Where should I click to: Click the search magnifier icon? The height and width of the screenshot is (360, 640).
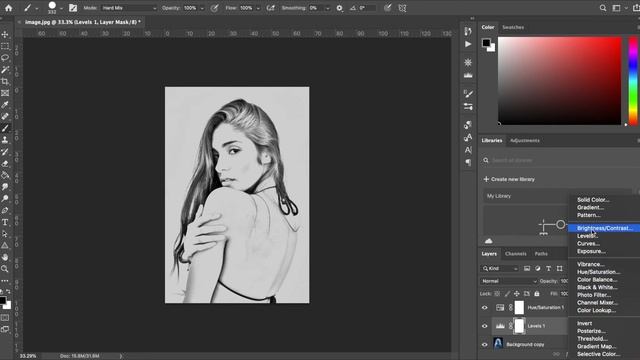tap(602, 8)
